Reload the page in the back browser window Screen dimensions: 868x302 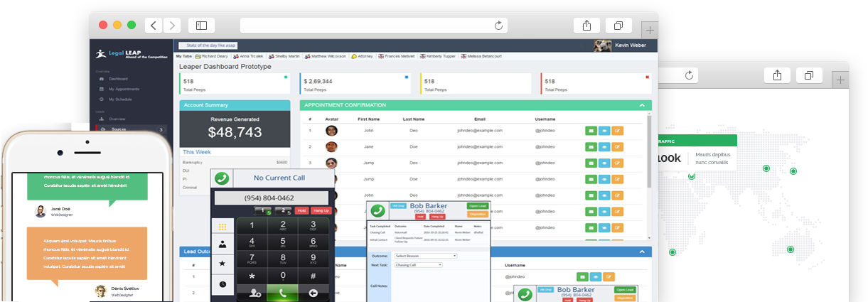pyautogui.click(x=688, y=75)
